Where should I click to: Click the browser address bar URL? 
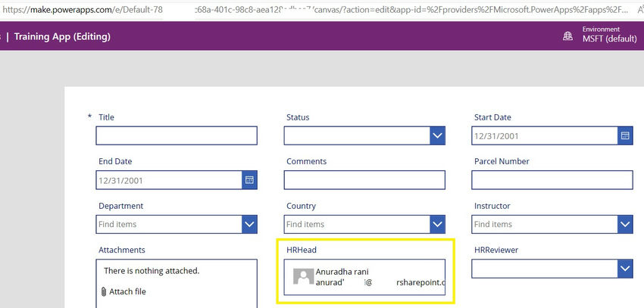[314, 11]
